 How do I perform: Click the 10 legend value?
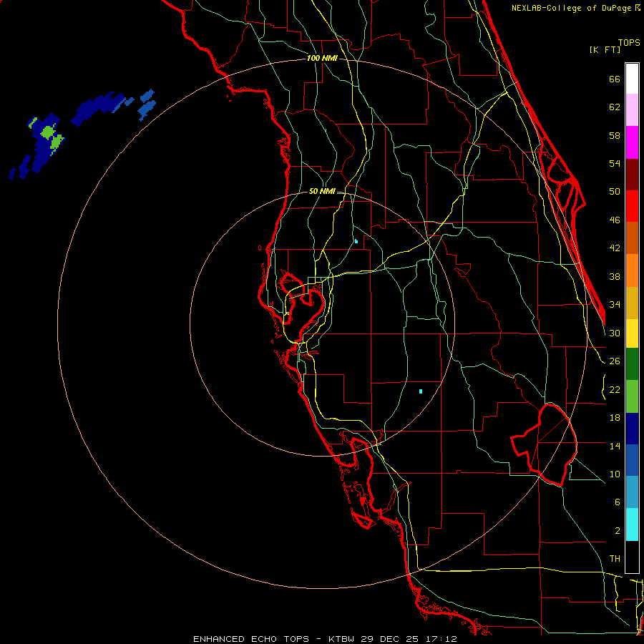click(615, 474)
